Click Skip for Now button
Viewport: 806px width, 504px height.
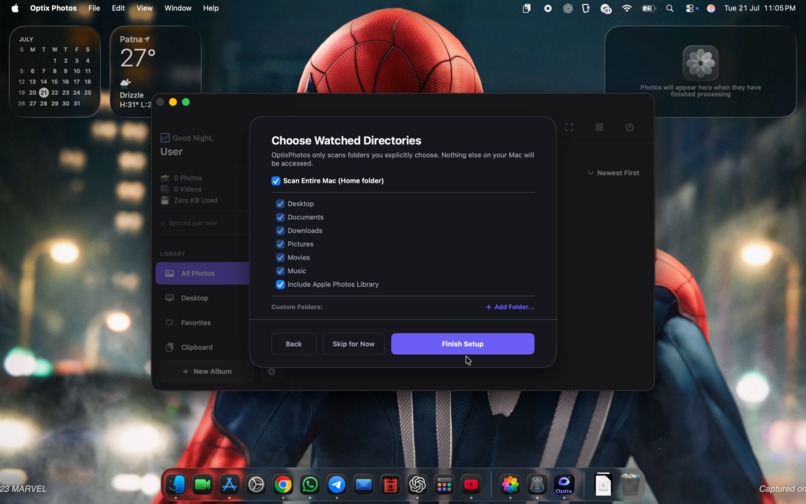(353, 344)
